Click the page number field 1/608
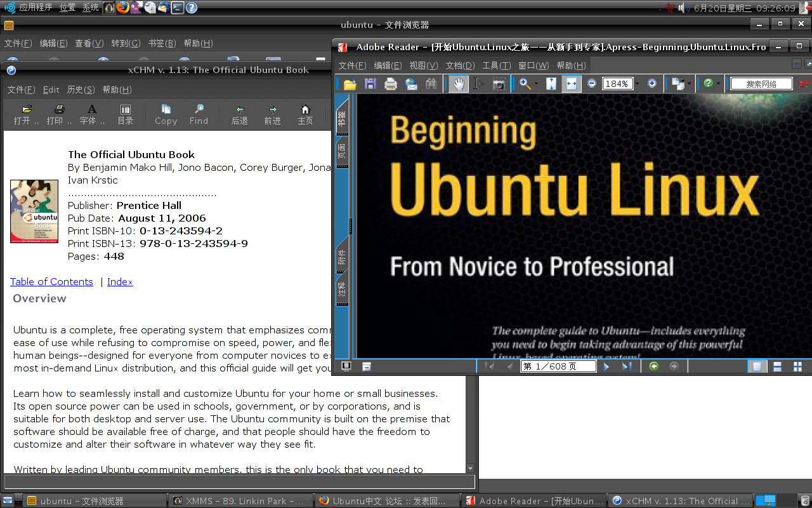812x508 pixels. tap(558, 366)
